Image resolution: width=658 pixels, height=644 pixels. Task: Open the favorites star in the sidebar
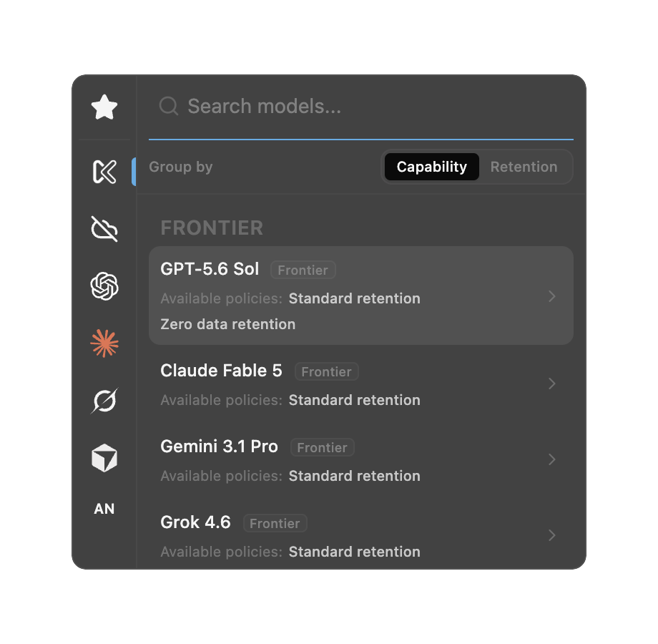[104, 107]
